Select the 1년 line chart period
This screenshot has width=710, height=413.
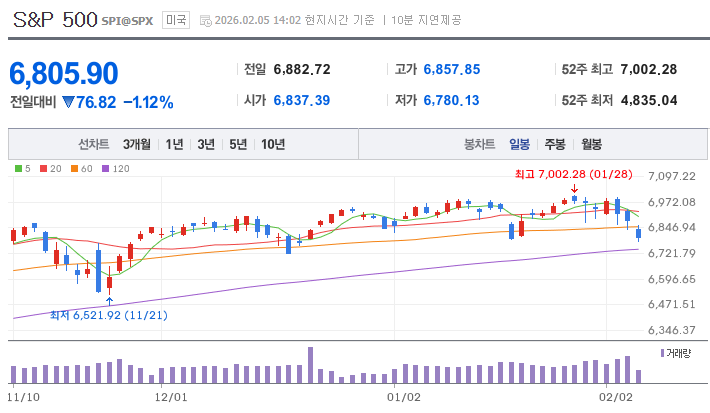[174, 144]
